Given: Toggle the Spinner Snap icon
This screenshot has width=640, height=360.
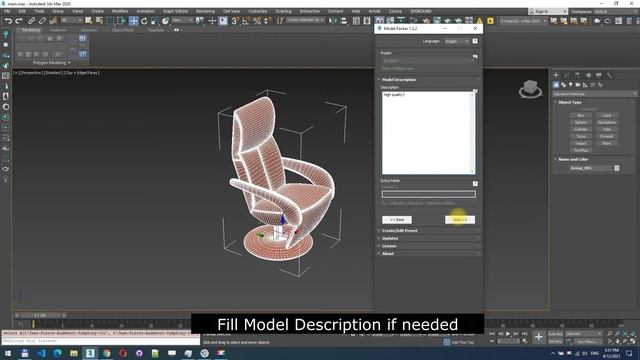Looking at the screenshot, I should click(x=267, y=21).
